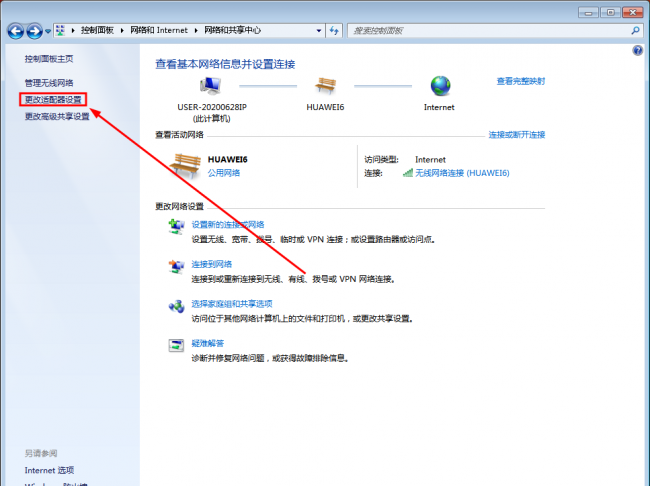This screenshot has height=486, width=650.
Task: Expand arrow after 网络和 Internet breadcrumb
Action: [x=196, y=30]
